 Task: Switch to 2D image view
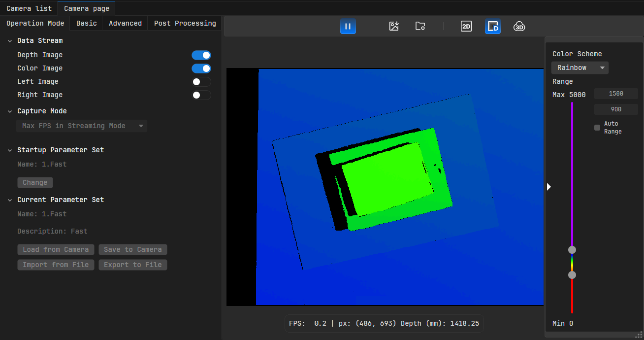[466, 27]
